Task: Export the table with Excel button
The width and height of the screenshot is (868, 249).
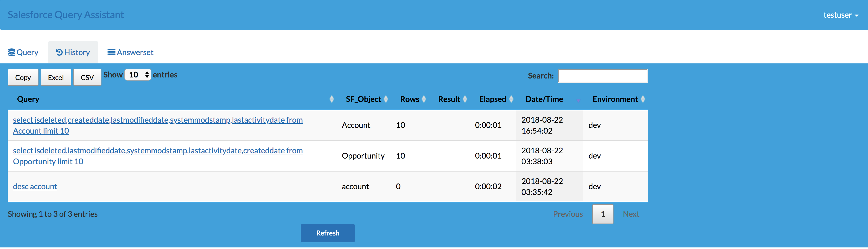Action: click(x=56, y=77)
